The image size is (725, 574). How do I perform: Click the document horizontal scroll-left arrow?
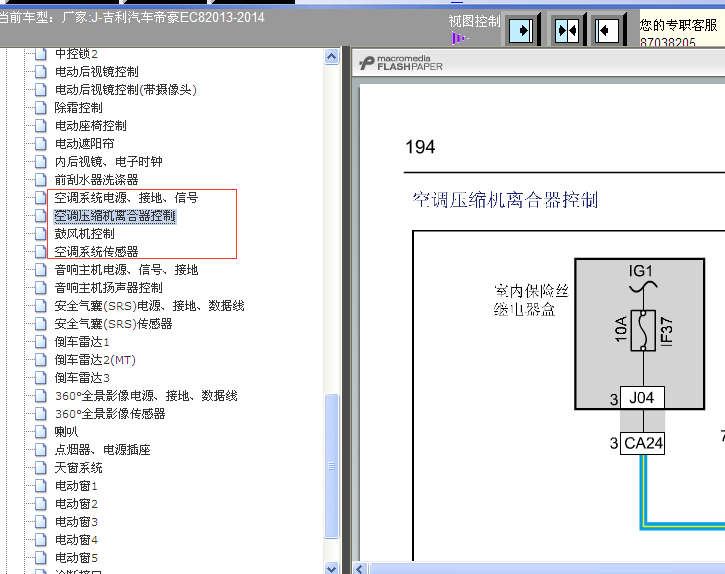click(360, 568)
